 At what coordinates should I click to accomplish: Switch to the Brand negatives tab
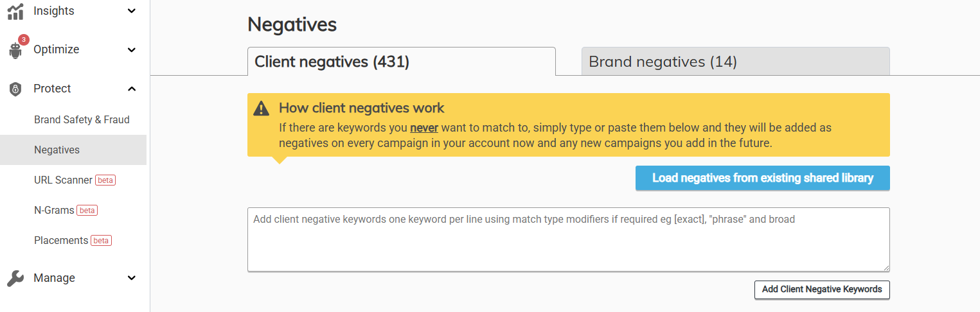pyautogui.click(x=735, y=62)
